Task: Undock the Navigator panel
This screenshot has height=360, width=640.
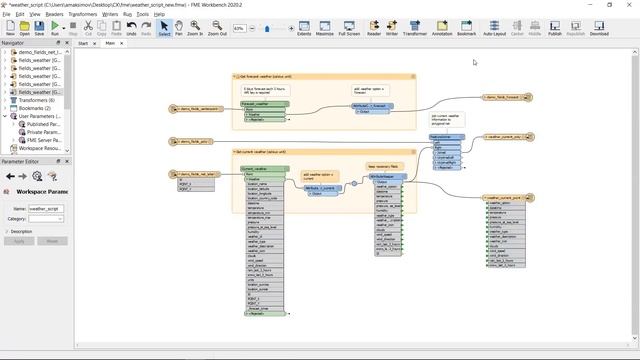Action: 58,43
